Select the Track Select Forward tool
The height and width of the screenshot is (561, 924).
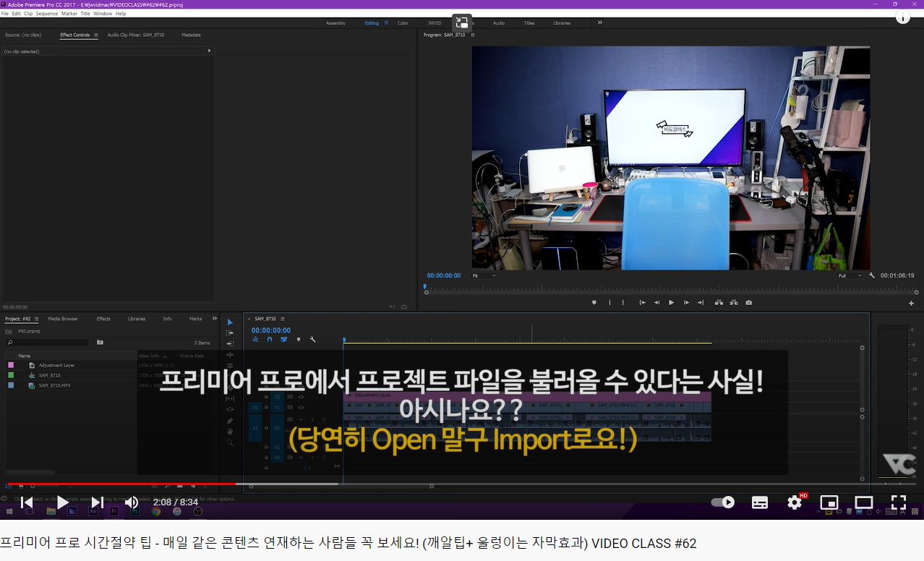(x=230, y=333)
